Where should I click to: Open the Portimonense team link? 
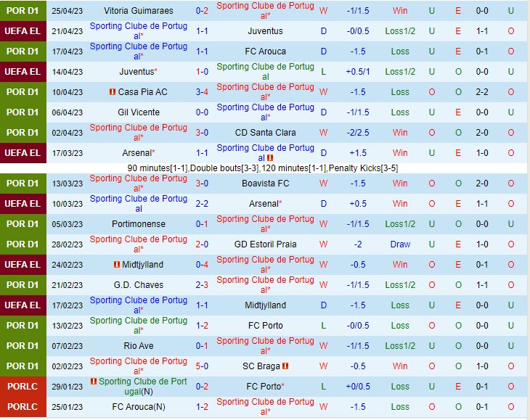138,224
